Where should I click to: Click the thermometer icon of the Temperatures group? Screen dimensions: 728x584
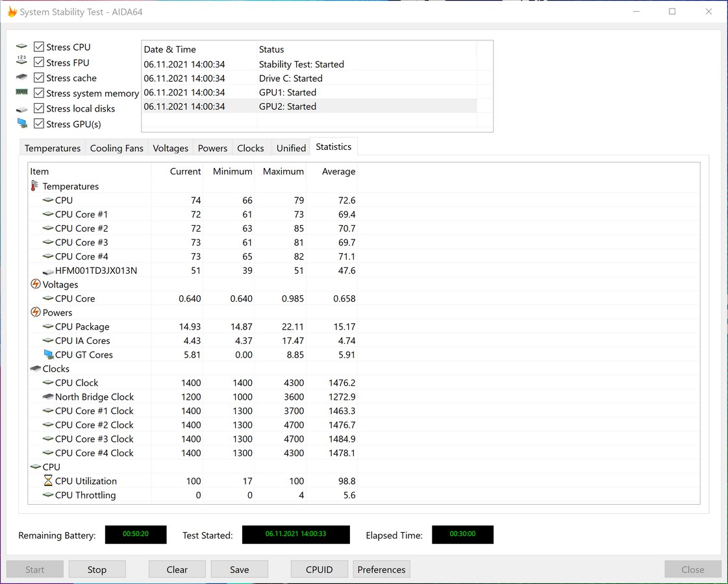click(34, 186)
